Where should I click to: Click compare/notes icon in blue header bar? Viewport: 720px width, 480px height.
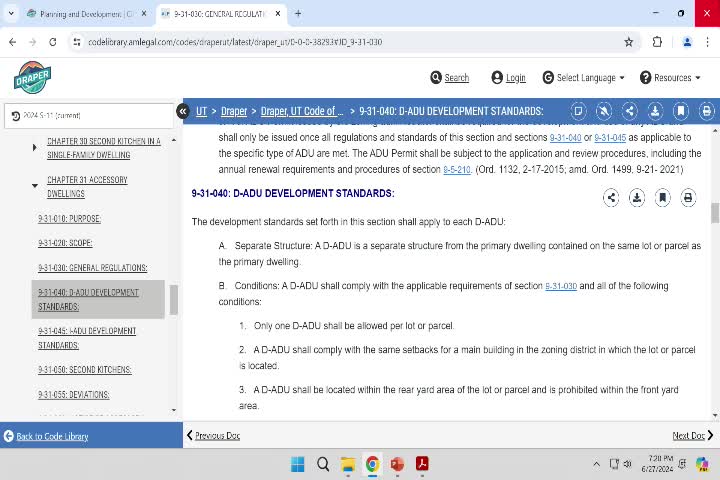[x=578, y=111]
